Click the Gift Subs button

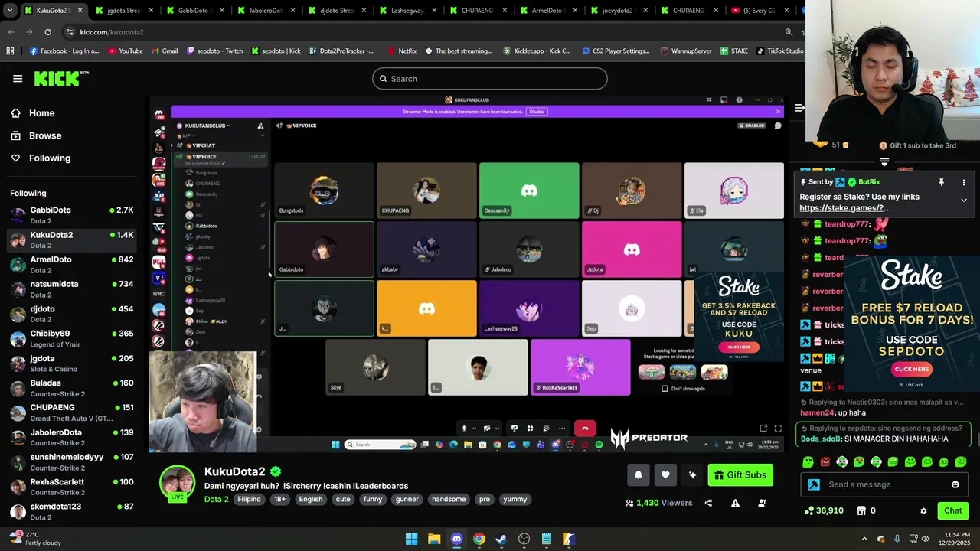click(x=740, y=475)
